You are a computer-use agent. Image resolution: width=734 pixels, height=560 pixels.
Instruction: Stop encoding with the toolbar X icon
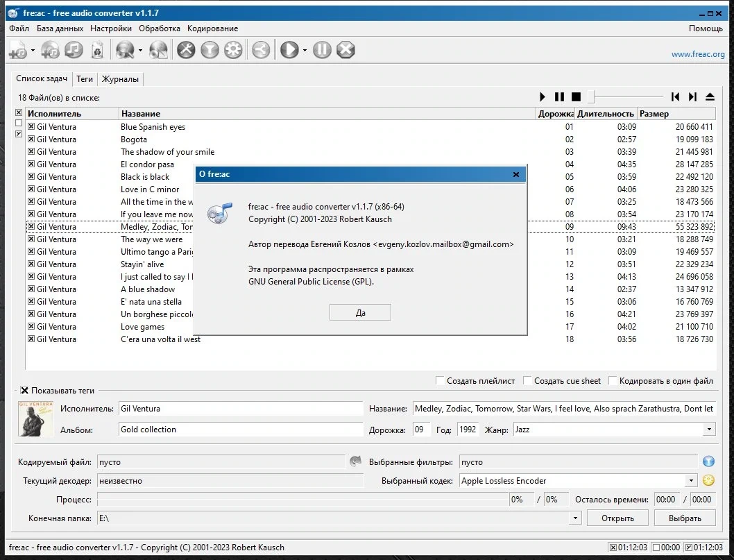(x=345, y=50)
